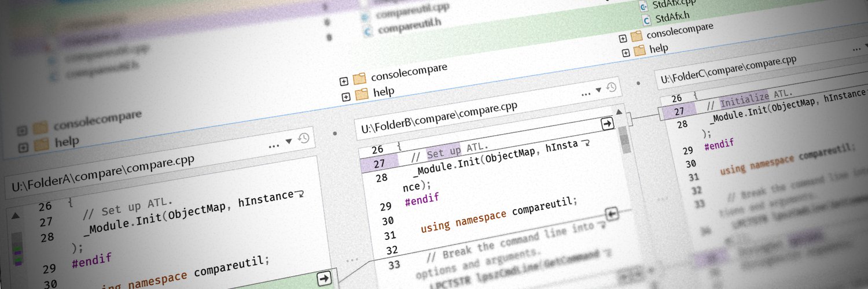
Task: Click copy-right arrow in FolderB path field
Action: click(x=607, y=123)
